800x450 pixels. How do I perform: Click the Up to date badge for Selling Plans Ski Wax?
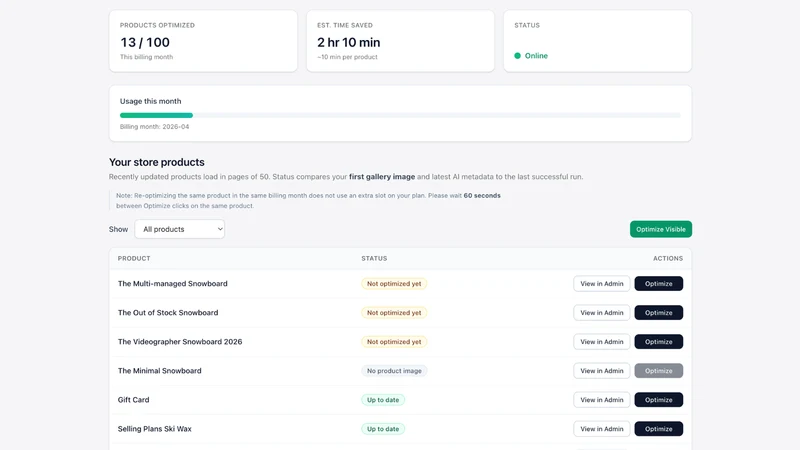click(x=383, y=429)
